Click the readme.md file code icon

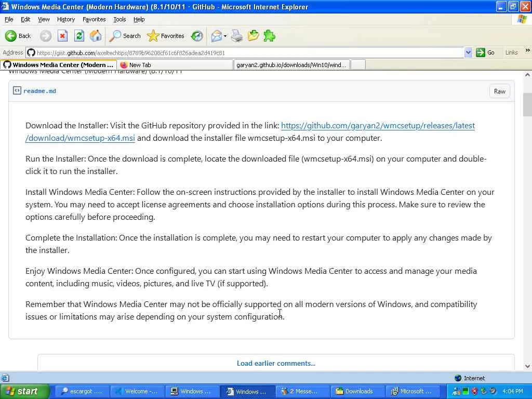(x=17, y=90)
